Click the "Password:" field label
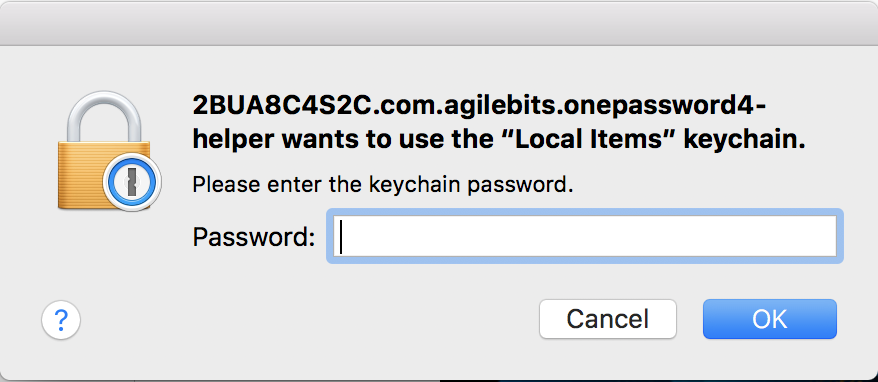Screen dimensions: 878x382 pos(254,237)
